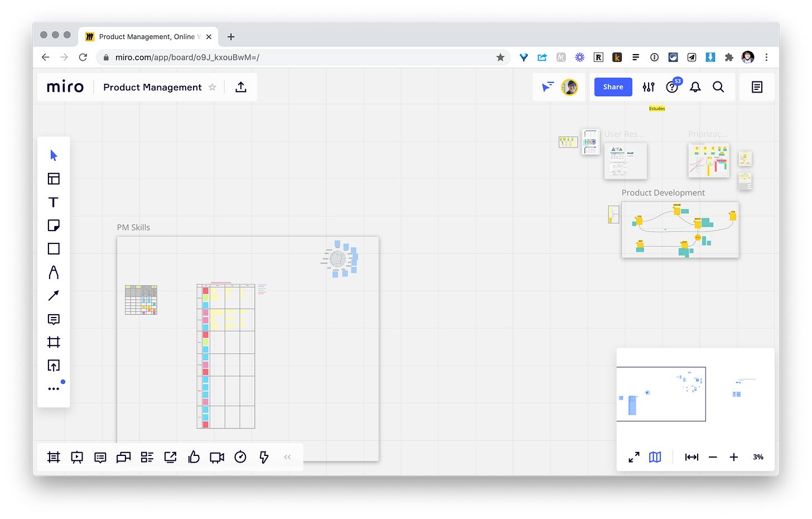812x519 pixels.
Task: Start presentation mode from bottom toolbar
Action: tap(77, 457)
